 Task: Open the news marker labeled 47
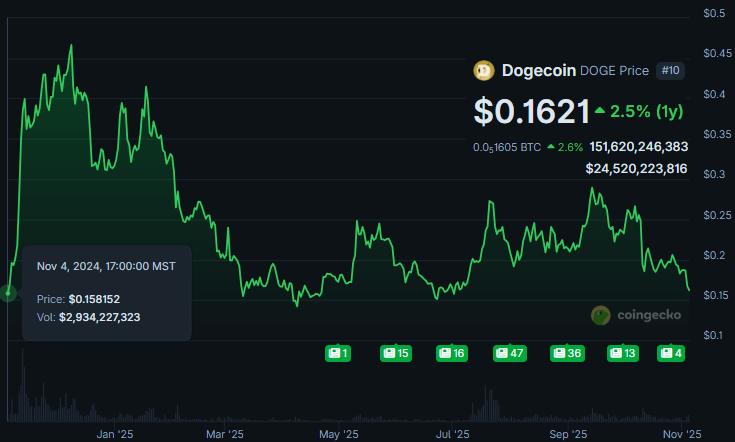510,353
